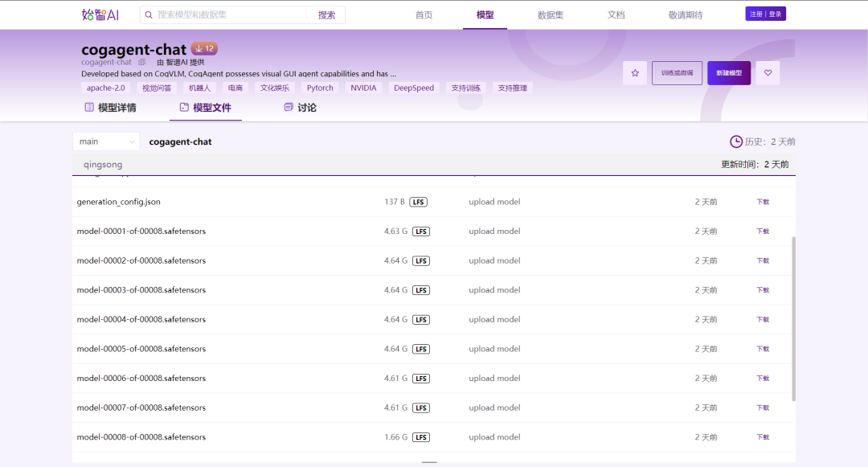Click the DeepSpeed tag
Screen dimensions: 868x467
pos(414,88)
